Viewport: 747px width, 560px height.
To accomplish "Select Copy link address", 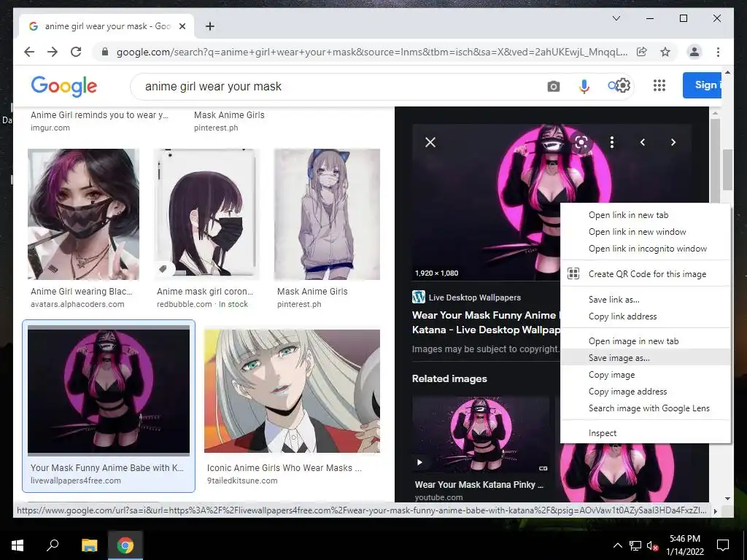I will 646,316.
